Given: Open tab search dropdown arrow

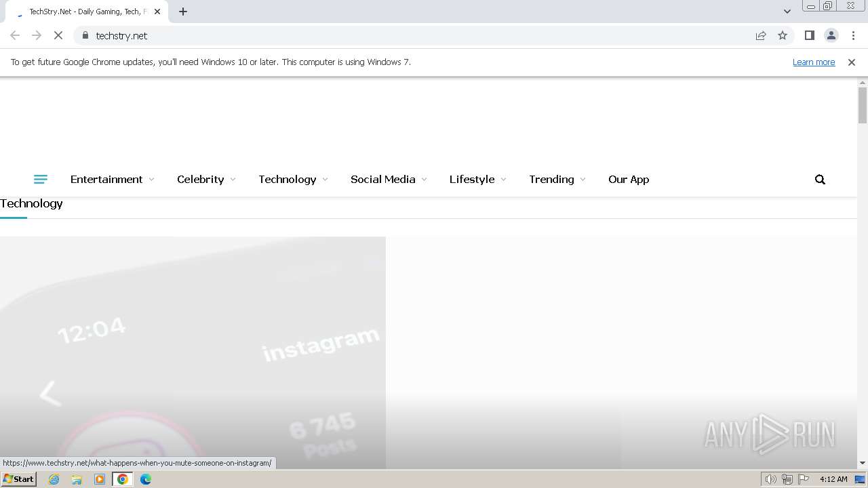Looking at the screenshot, I should click(x=787, y=12).
